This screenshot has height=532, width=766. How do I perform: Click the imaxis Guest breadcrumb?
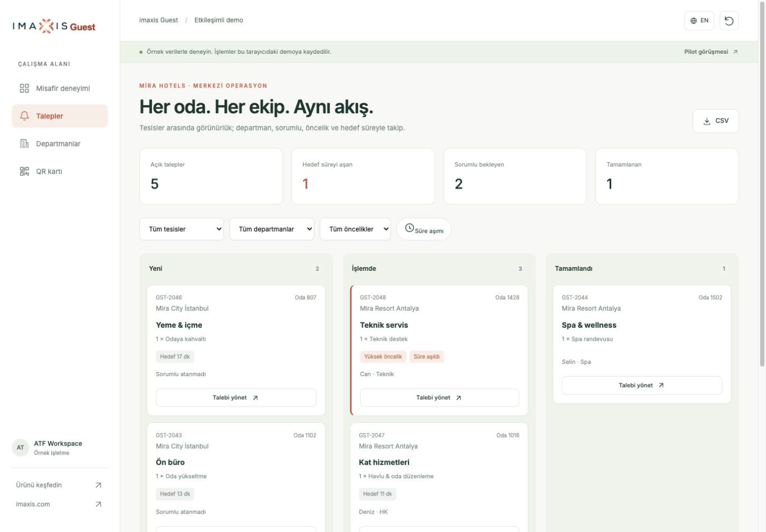tap(159, 20)
